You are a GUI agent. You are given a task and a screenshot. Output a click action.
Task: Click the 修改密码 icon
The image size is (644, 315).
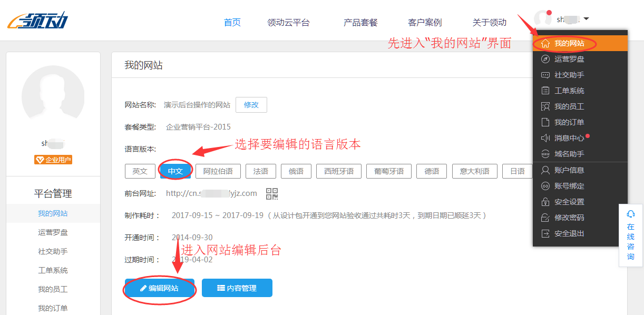coord(546,218)
